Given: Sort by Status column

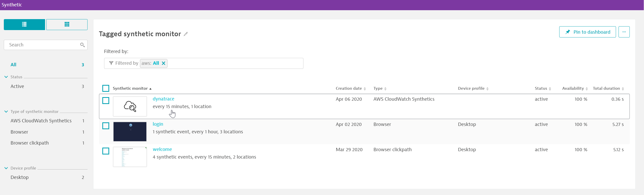Looking at the screenshot, I should click(x=543, y=88).
